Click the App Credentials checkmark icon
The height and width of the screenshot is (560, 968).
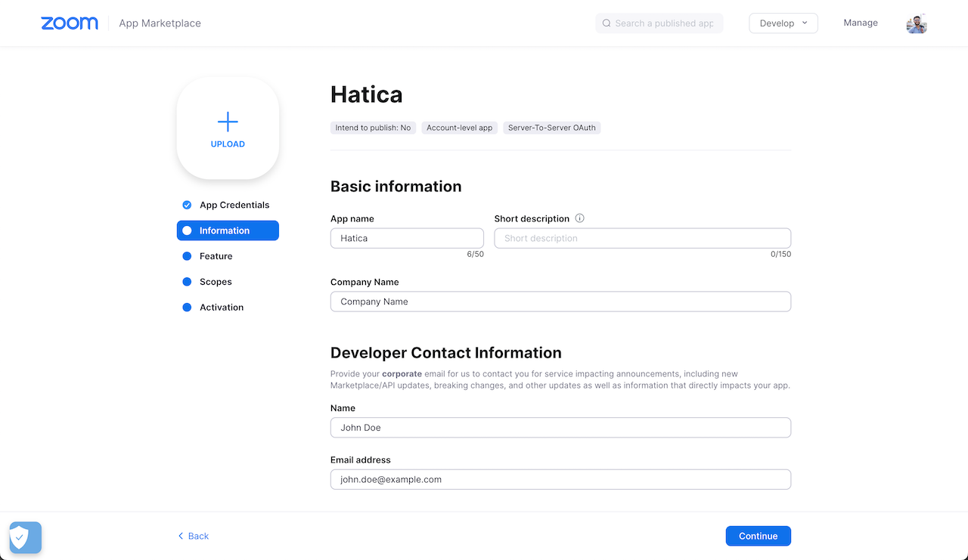tap(187, 205)
